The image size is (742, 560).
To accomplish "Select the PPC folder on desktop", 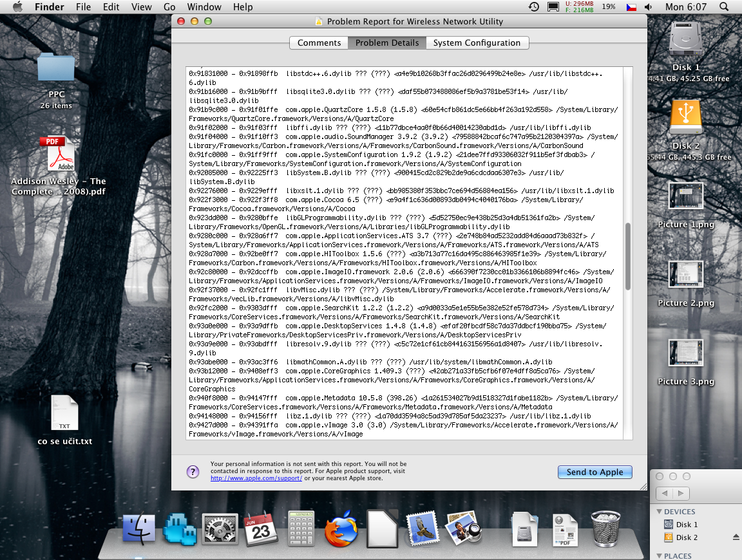I will 56,67.
